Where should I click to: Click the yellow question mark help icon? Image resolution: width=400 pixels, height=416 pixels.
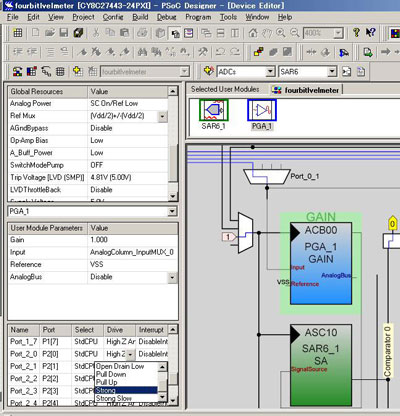tap(356, 33)
